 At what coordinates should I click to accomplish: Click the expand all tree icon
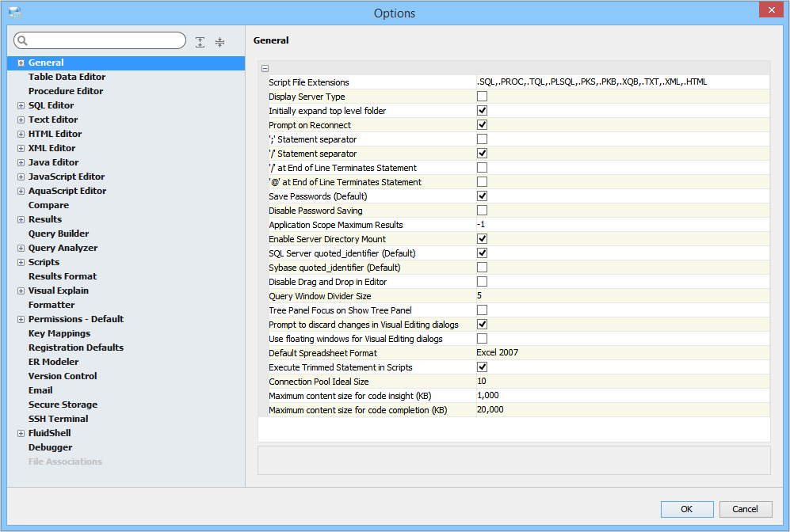200,42
